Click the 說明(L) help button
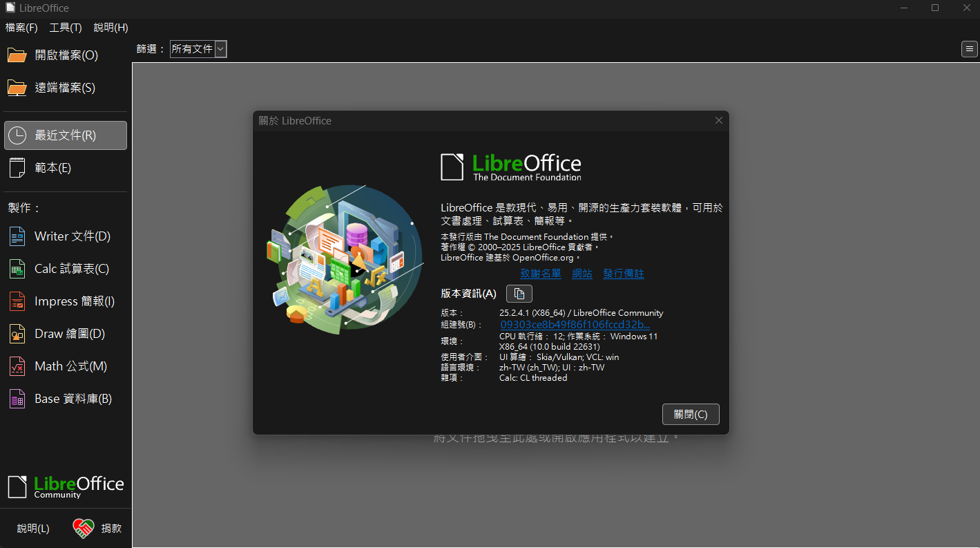This screenshot has width=980, height=548. tap(33, 529)
